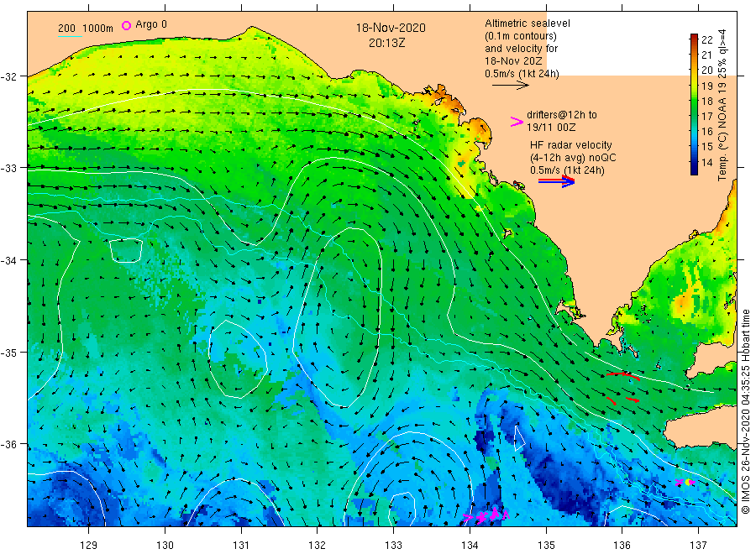Screen dimensions: 756x554
Task: Click the 'Altimetric sealevel' legend text
Action: tap(528, 24)
